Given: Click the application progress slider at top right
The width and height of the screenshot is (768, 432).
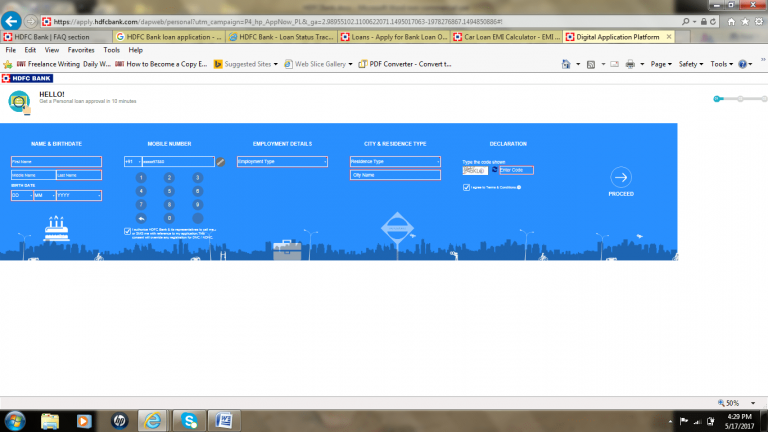Looking at the screenshot, I should click(x=739, y=99).
